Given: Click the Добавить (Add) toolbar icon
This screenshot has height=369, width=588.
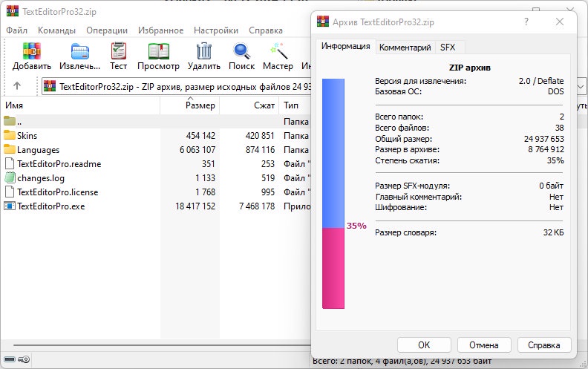Looking at the screenshot, I should (x=31, y=50).
